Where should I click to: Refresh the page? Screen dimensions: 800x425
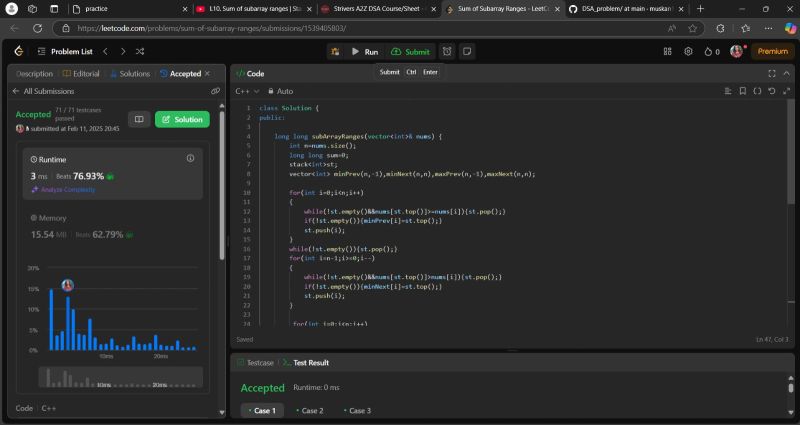coord(37,29)
